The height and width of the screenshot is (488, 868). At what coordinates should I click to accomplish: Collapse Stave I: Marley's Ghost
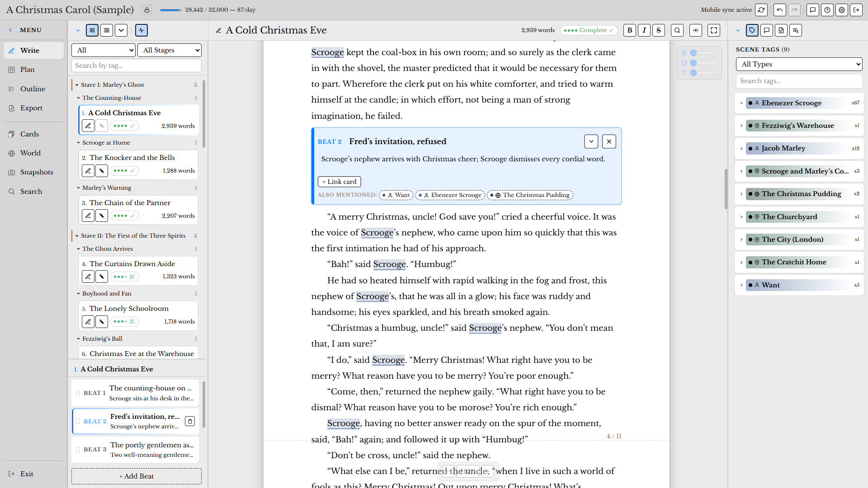pos(77,84)
